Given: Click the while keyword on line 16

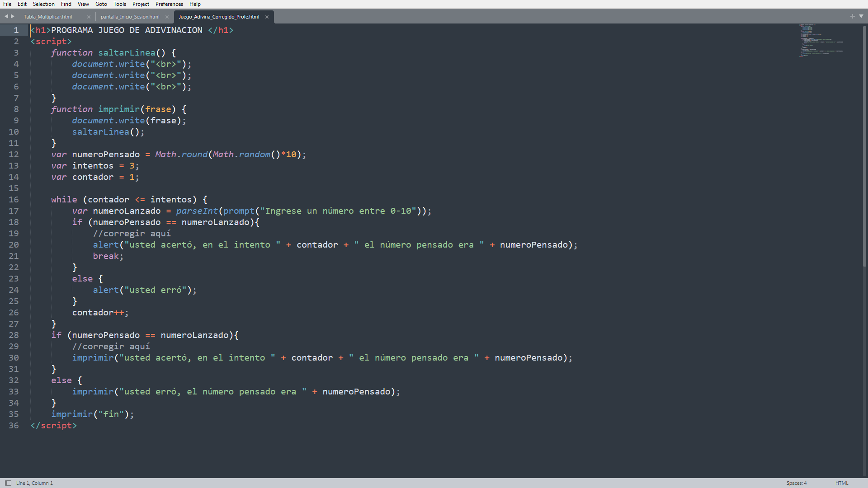Looking at the screenshot, I should pyautogui.click(x=64, y=200).
